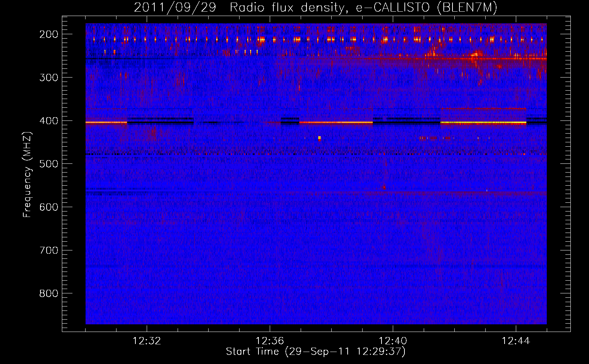Click the 12:40 time tick label
589x364 pixels.
click(x=393, y=341)
